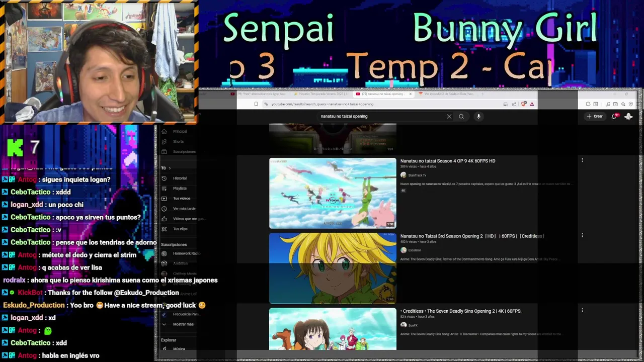Click logan_xdd username on 'un poco chi' message
644x362 pixels.
(x=27, y=205)
